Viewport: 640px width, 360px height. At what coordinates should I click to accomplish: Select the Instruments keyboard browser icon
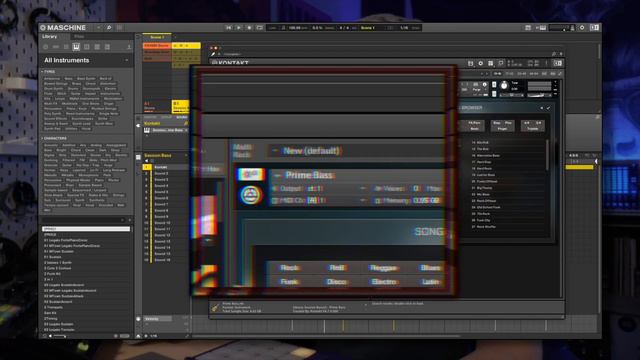click(x=76, y=47)
